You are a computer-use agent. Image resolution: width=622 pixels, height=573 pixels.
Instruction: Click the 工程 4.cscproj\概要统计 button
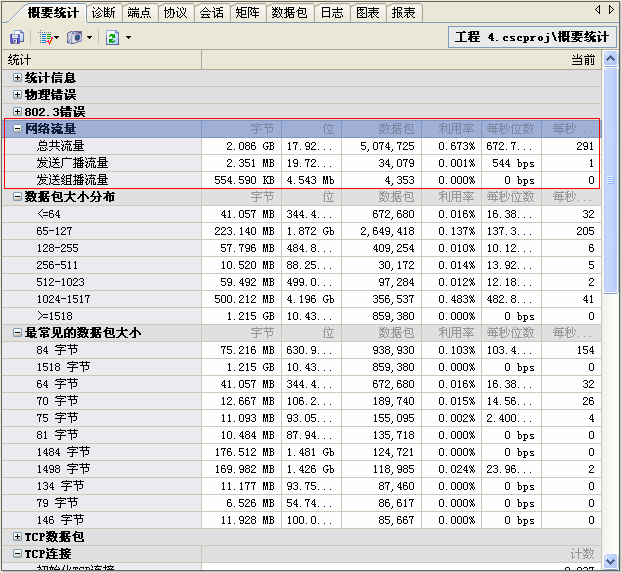click(532, 37)
